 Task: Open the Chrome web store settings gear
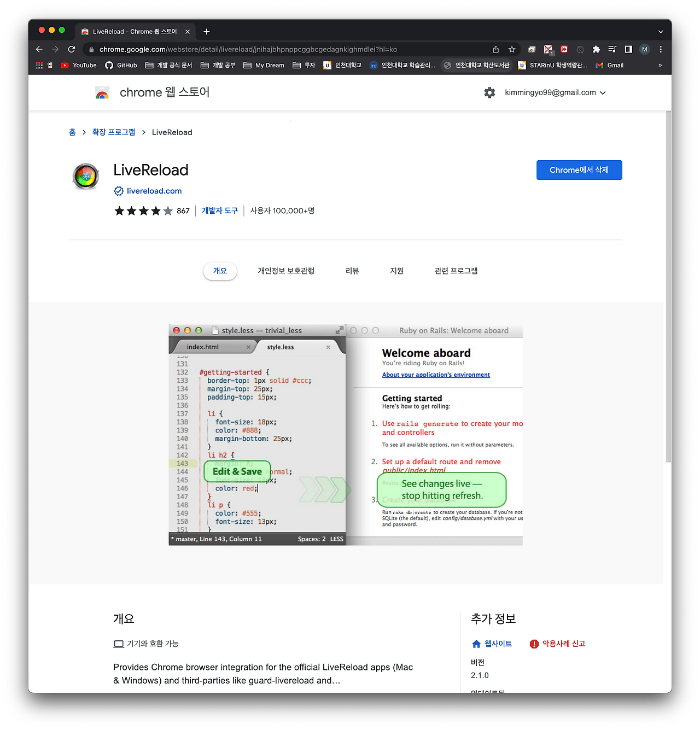tap(489, 92)
